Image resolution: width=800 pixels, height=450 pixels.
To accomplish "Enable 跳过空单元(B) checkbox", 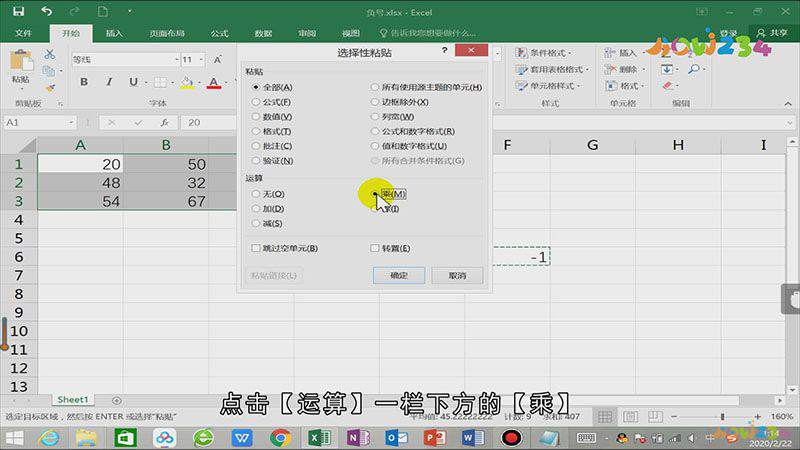I will 256,248.
